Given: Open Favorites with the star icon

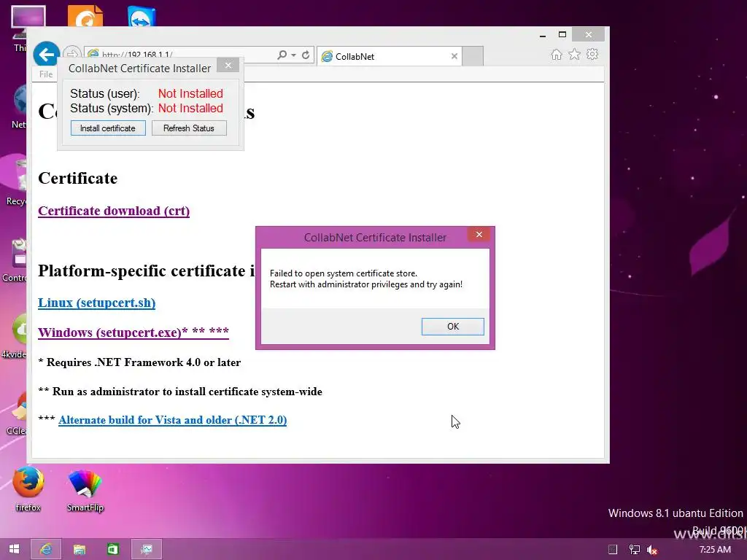Looking at the screenshot, I should [575, 55].
